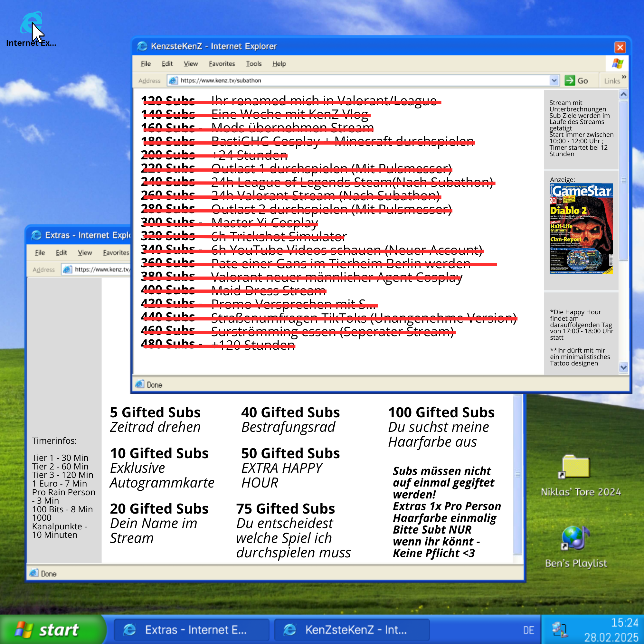Image resolution: width=644 pixels, height=644 pixels.
Task: Open the Favorites menu in Extras window
Action: (x=115, y=253)
